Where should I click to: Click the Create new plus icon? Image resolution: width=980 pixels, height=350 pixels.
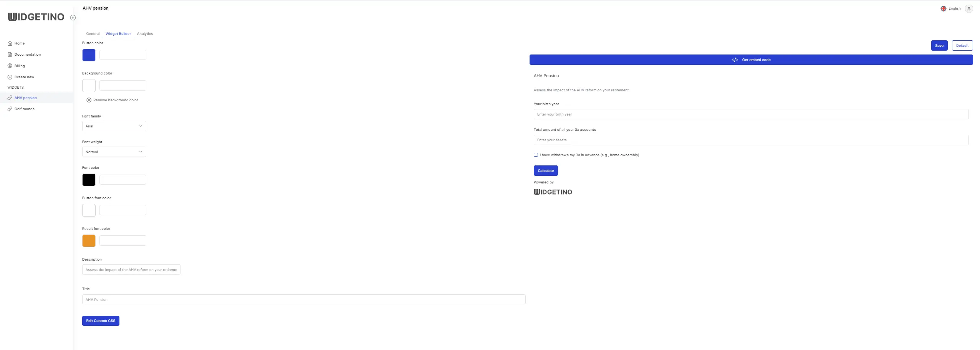[10, 77]
